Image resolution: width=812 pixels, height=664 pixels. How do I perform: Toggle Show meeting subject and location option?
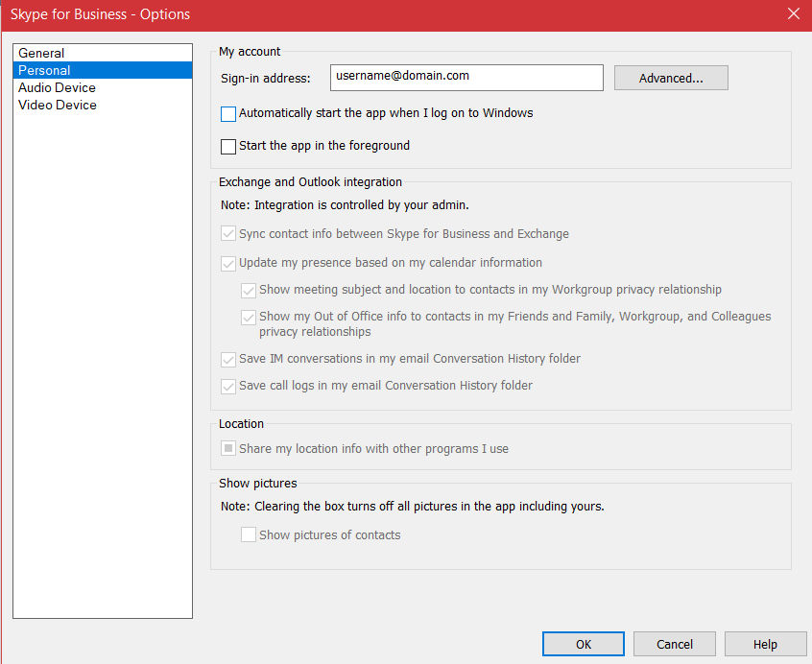pos(249,291)
